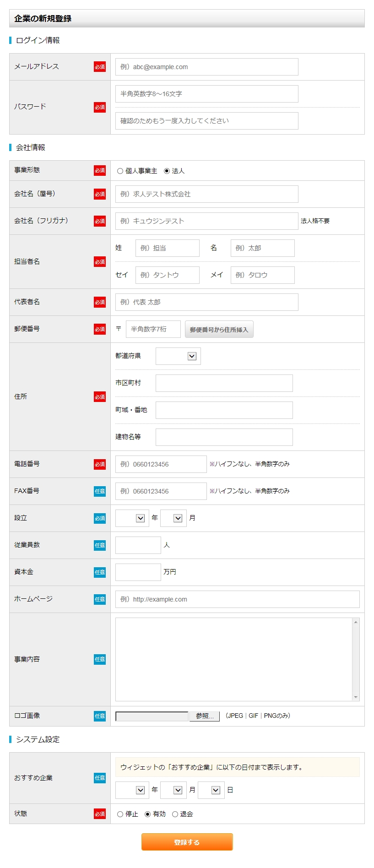Click the ロゴ画像 file path field
Viewport: 374px width, 868px height.
pyautogui.click(x=152, y=716)
